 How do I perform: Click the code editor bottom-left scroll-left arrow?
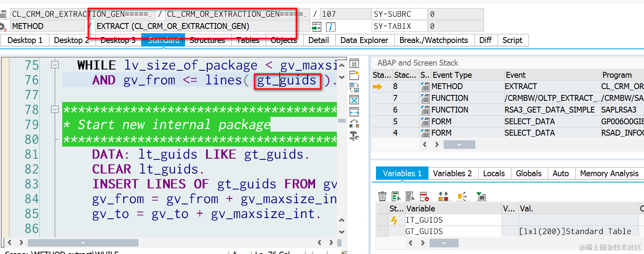tap(10, 243)
